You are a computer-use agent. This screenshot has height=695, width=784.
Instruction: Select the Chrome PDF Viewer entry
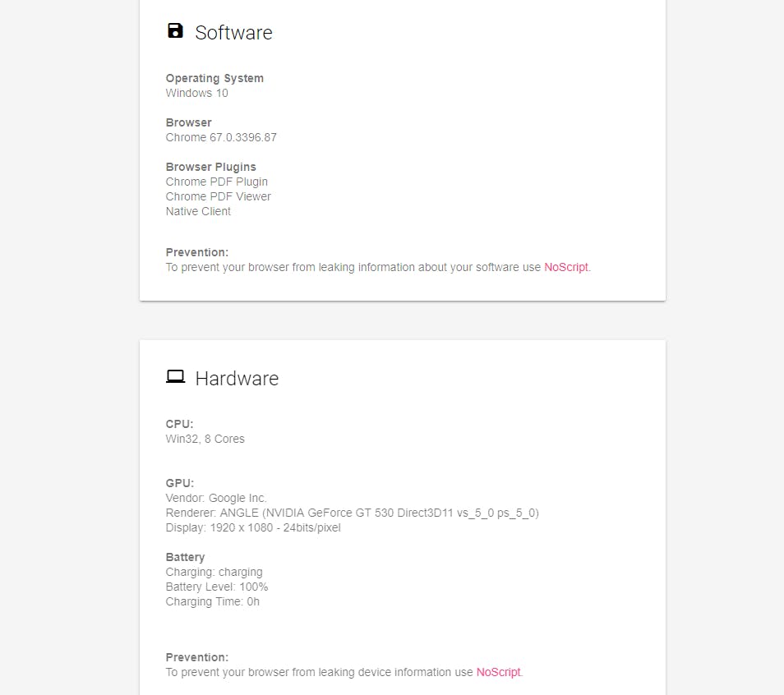pos(219,196)
